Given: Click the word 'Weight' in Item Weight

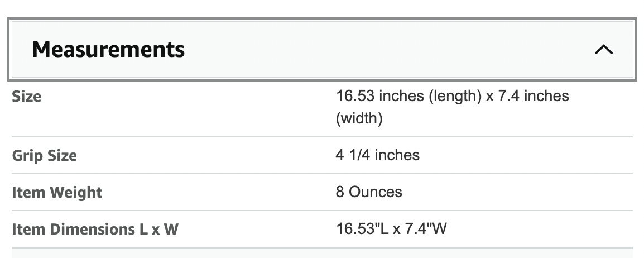Looking at the screenshot, I should point(76,193).
